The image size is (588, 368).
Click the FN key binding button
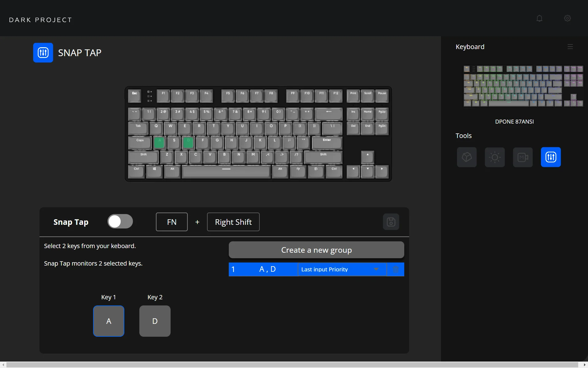point(171,222)
